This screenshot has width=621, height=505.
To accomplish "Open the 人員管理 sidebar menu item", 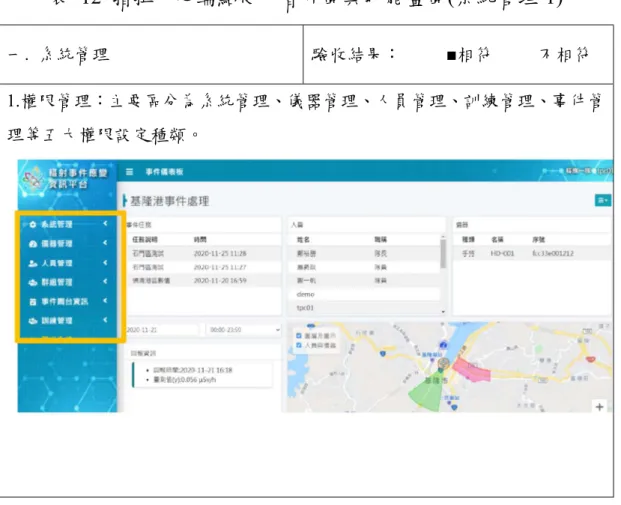I will (69, 263).
